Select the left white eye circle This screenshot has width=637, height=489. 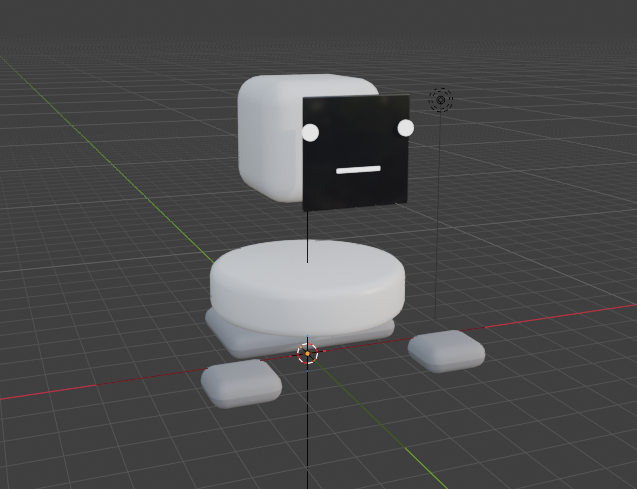[310, 133]
